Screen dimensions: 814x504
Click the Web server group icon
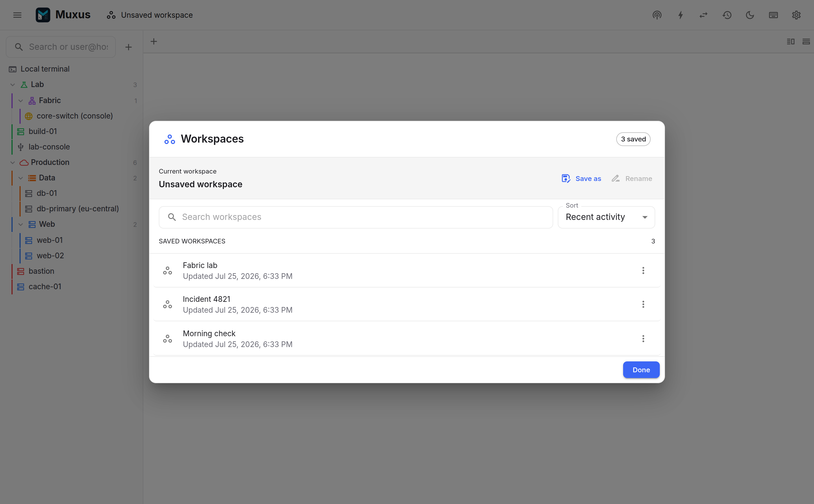[x=32, y=224]
